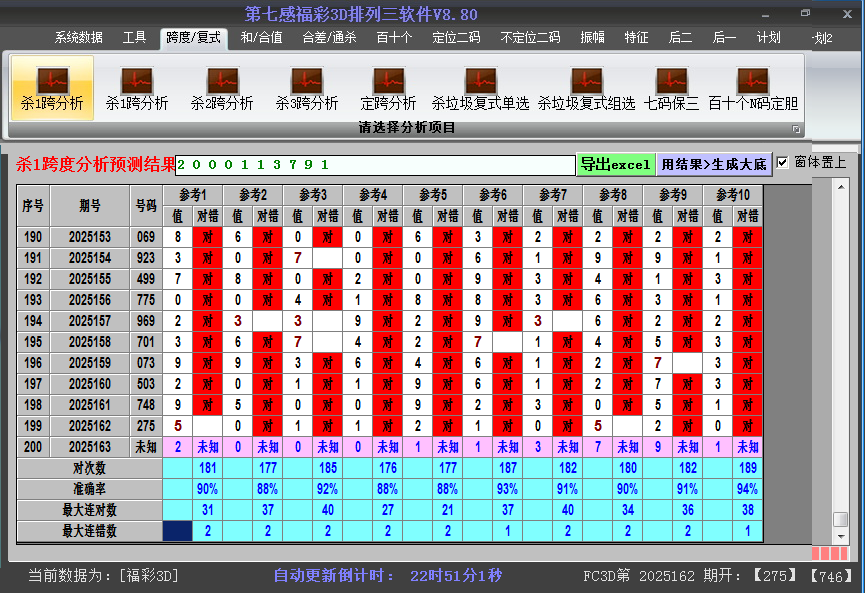Click the table scrollbar down arrow
This screenshot has width=865, height=593.
841,536
